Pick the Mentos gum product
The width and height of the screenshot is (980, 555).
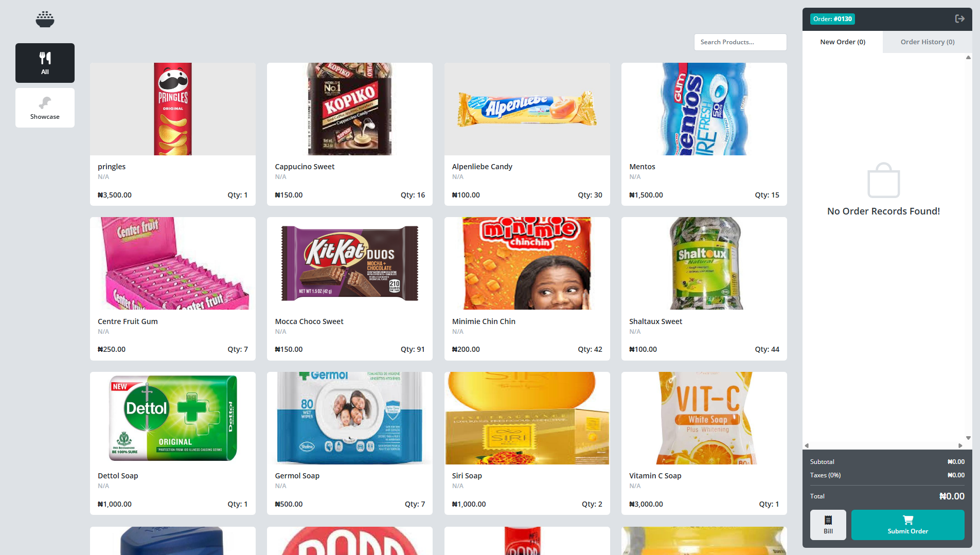tap(704, 134)
